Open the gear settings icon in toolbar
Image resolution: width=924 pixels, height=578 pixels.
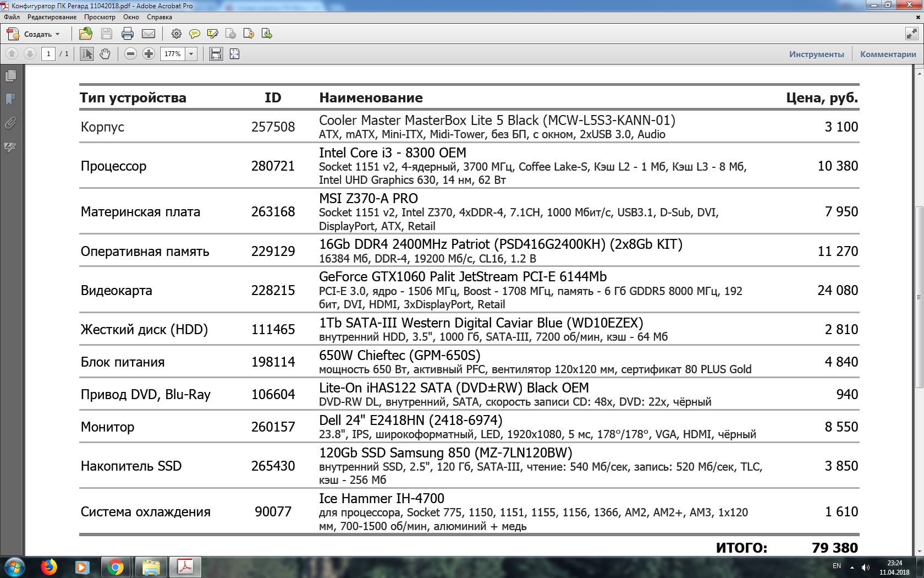(177, 34)
